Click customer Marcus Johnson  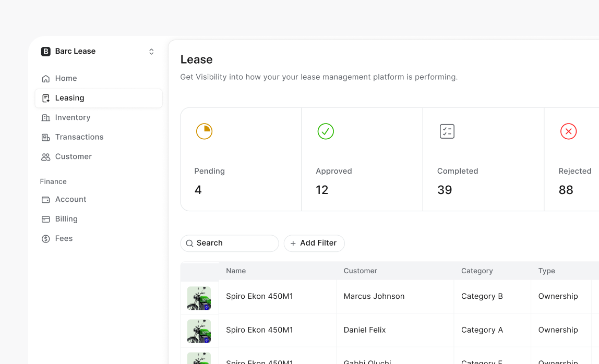click(x=374, y=296)
